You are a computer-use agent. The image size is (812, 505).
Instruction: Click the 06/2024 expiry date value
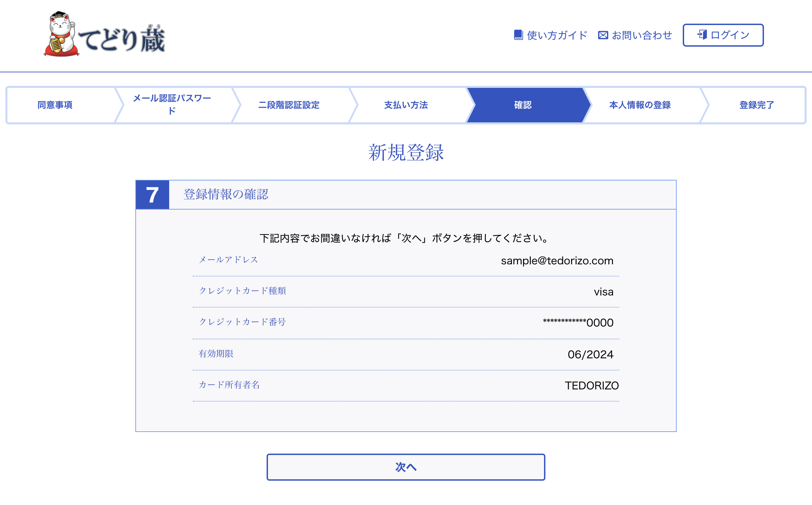point(590,354)
